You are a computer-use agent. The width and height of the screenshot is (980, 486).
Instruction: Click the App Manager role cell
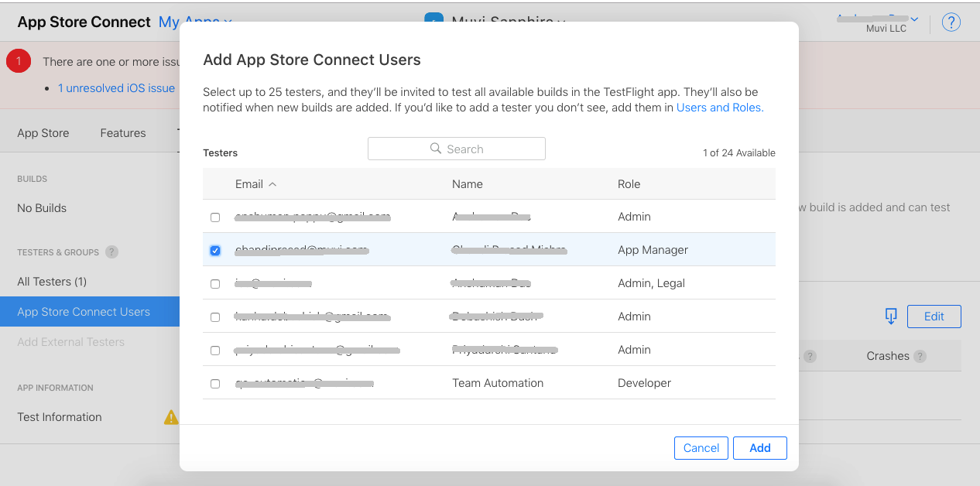coord(653,250)
